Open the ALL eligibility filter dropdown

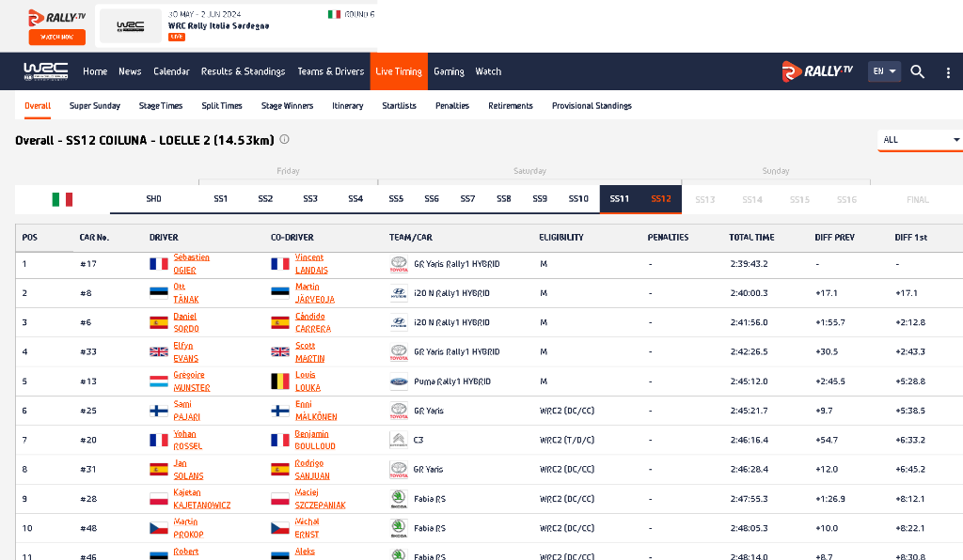(919, 140)
